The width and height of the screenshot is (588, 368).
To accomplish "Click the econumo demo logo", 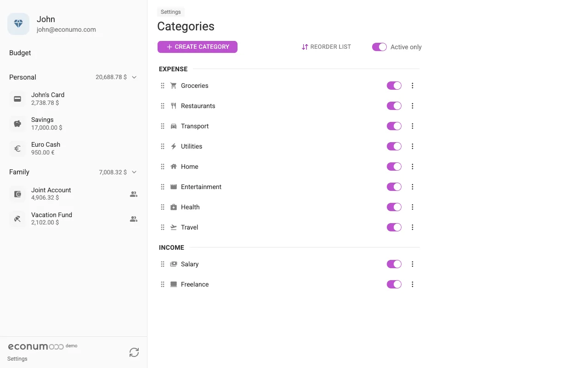I will [43, 346].
